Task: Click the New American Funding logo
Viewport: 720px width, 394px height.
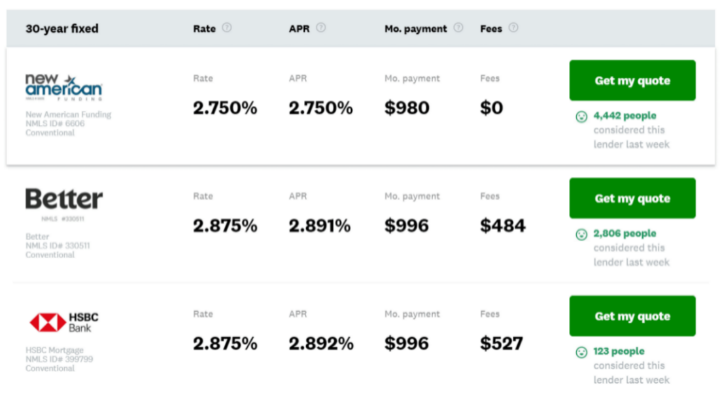Action: coord(64,87)
